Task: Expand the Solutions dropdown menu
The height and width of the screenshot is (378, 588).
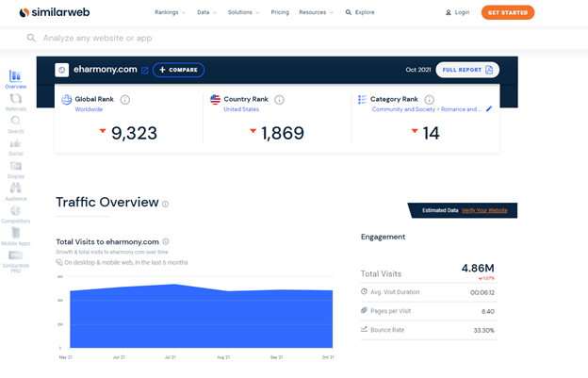Action: pyautogui.click(x=242, y=12)
